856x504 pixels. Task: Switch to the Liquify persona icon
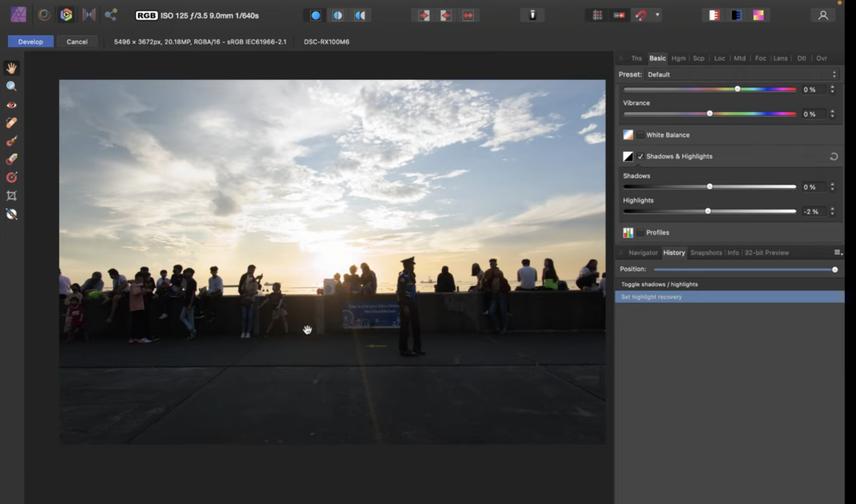[44, 15]
